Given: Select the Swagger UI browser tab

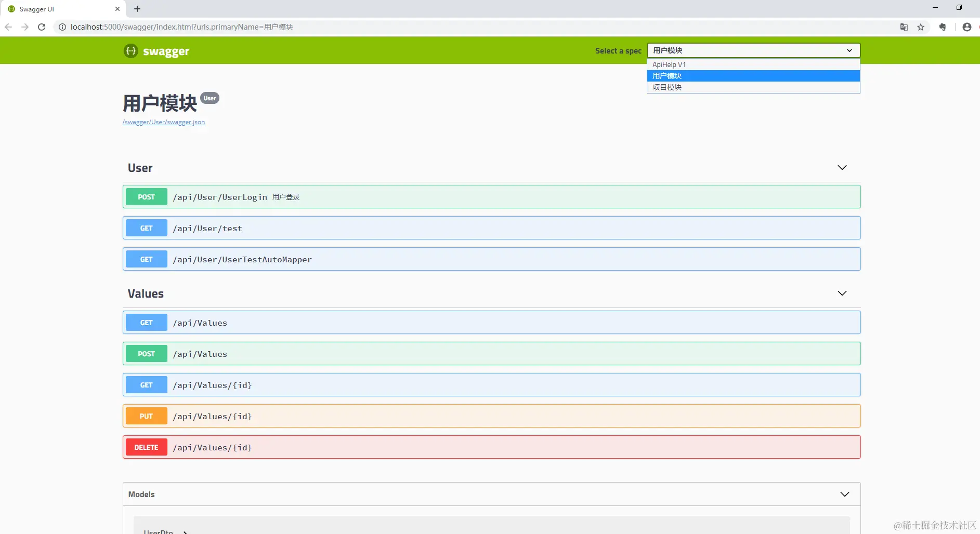Looking at the screenshot, I should click(62, 9).
